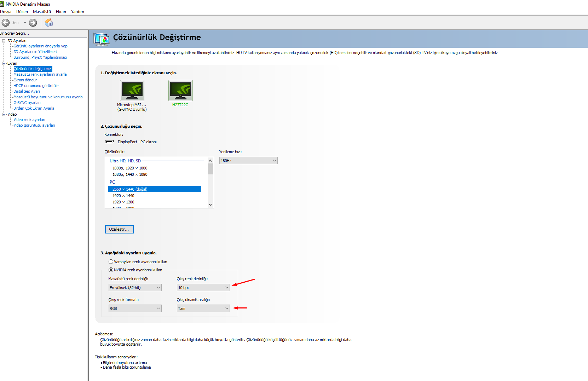588x381 pixels.
Task: Click the Çözünürlük Değiştirme header icon
Action: click(x=102, y=39)
